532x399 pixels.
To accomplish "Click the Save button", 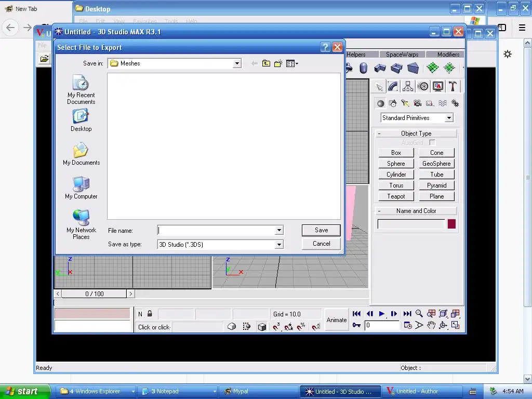I will [321, 230].
